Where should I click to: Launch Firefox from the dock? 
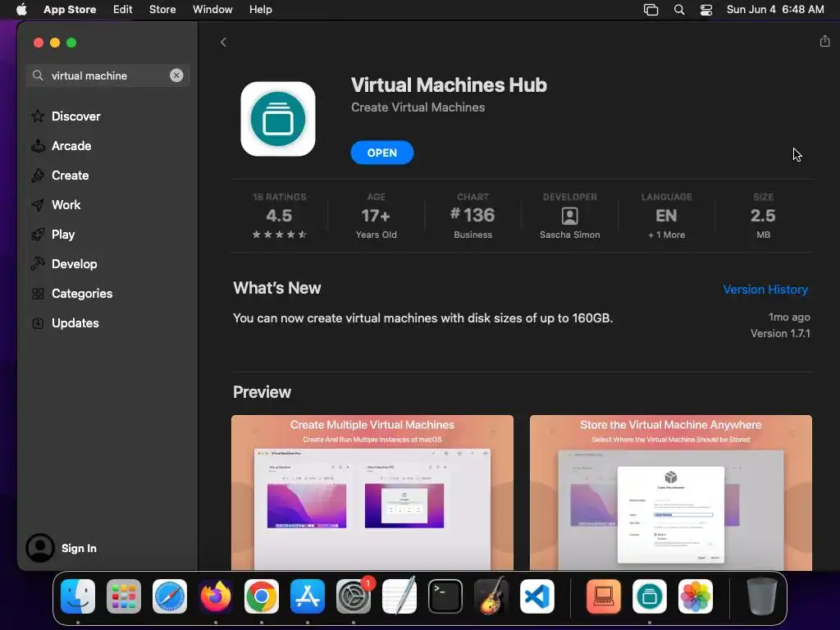click(216, 596)
